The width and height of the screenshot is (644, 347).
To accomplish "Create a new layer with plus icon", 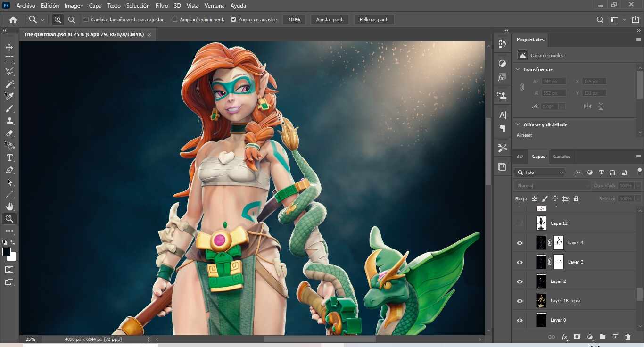I will coord(615,337).
